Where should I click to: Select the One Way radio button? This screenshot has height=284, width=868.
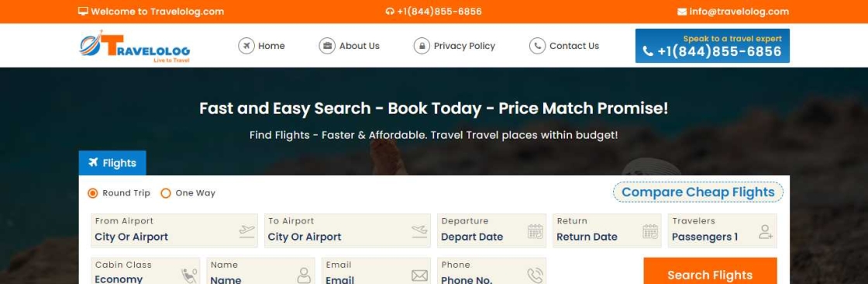pyautogui.click(x=166, y=193)
